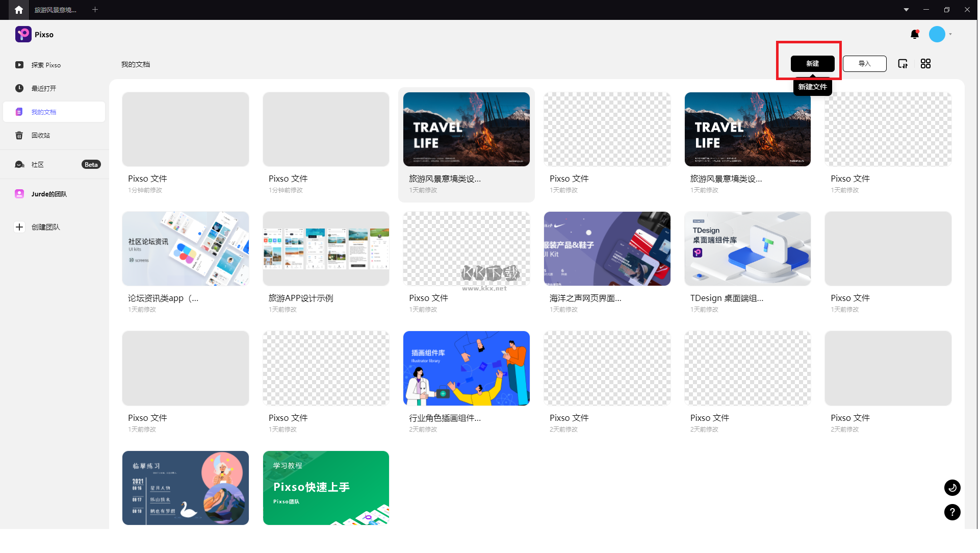Image resolution: width=980 pixels, height=553 pixels.
Task: Open the recycle bin in the sidebar
Action: click(41, 136)
